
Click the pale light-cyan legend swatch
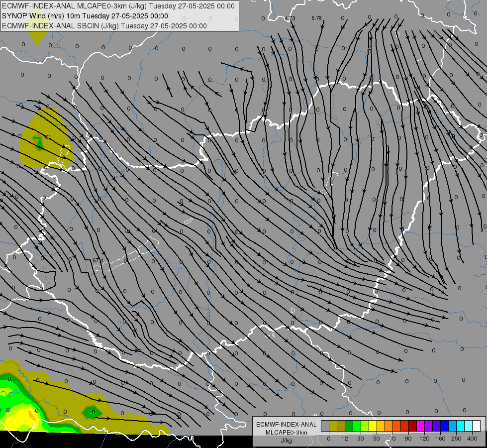point(469,426)
